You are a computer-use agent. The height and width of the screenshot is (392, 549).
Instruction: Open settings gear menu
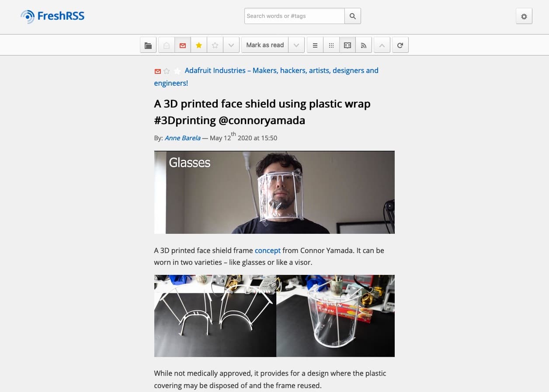coord(524,16)
